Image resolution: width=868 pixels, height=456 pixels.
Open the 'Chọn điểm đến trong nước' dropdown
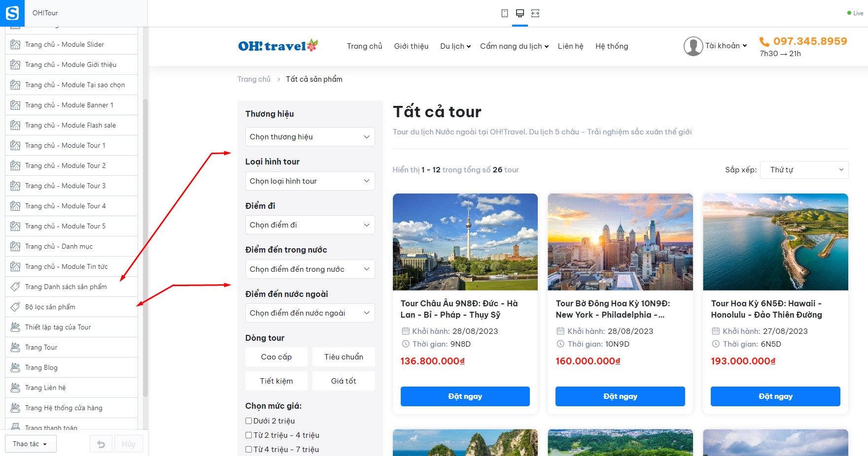tap(310, 269)
